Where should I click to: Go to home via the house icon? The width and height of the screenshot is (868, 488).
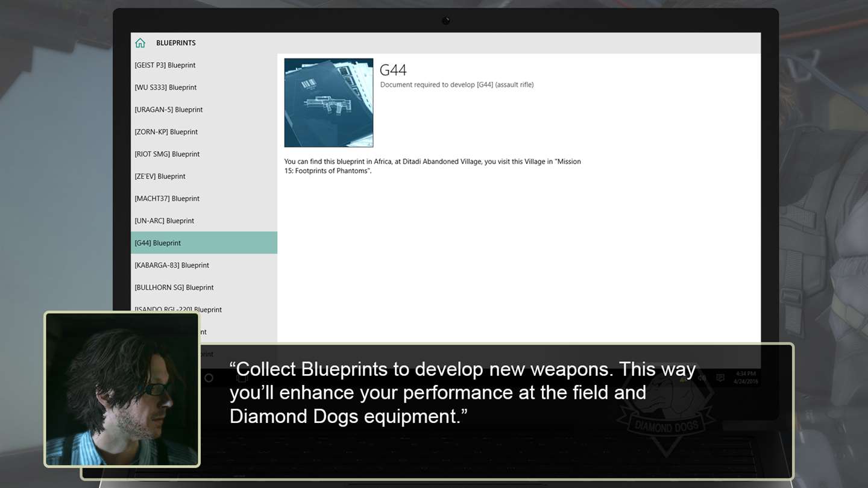click(x=140, y=43)
